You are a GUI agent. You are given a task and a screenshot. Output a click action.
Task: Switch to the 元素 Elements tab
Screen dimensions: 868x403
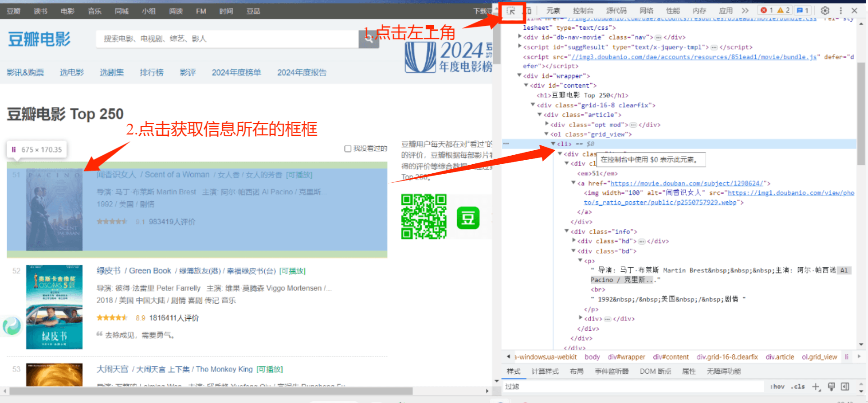[553, 11]
